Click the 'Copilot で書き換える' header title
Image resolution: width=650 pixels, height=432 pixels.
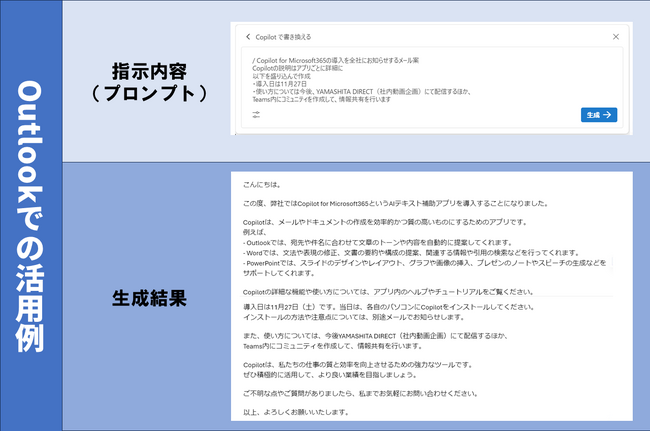tap(283, 37)
